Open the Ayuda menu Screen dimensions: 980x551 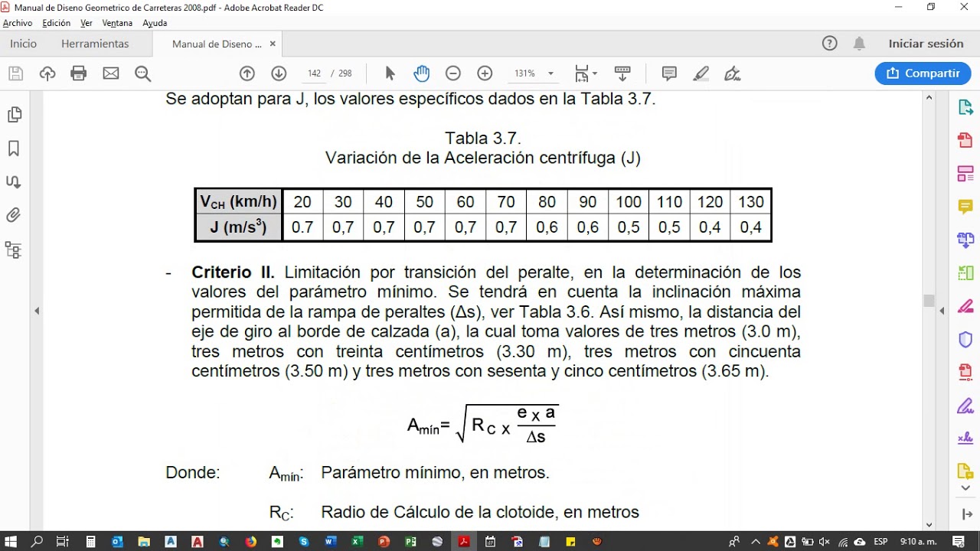(x=155, y=23)
